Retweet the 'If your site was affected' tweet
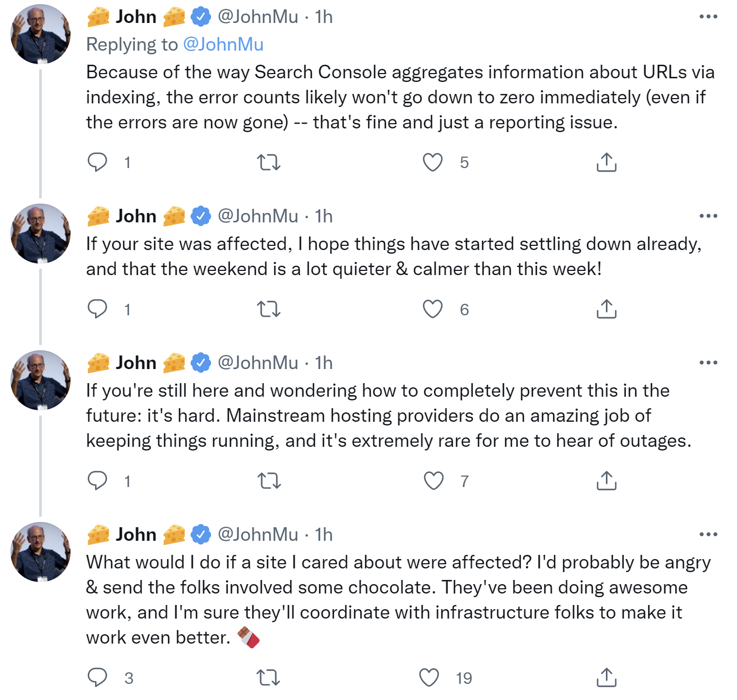This screenshot has width=737, height=700. (x=269, y=309)
